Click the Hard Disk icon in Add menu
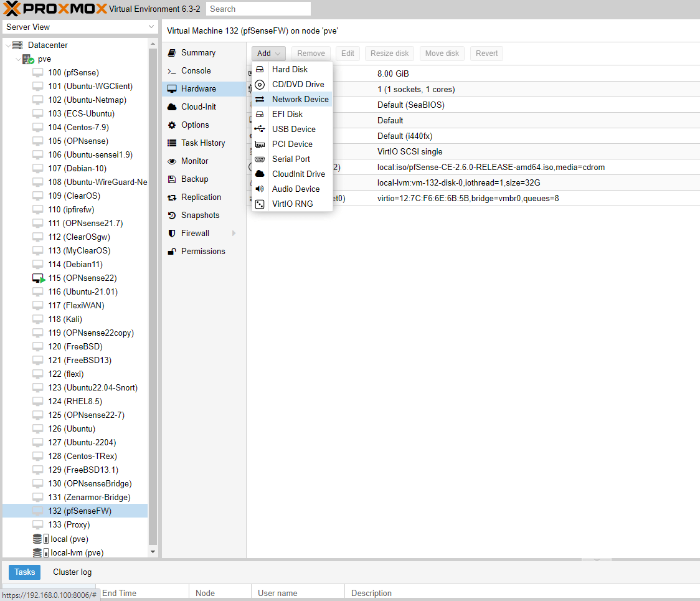The height and width of the screenshot is (601, 700). click(x=260, y=70)
